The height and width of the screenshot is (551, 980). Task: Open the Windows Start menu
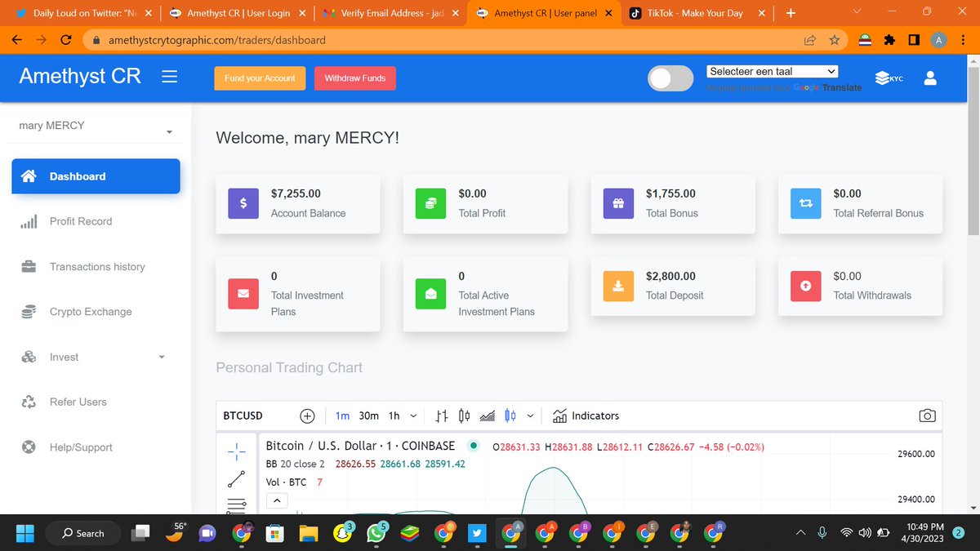[x=25, y=534]
